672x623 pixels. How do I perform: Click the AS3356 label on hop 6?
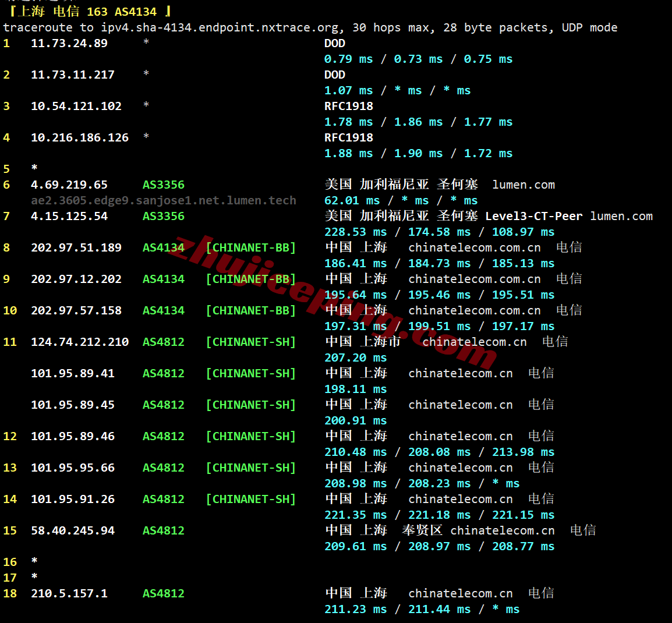coord(163,185)
